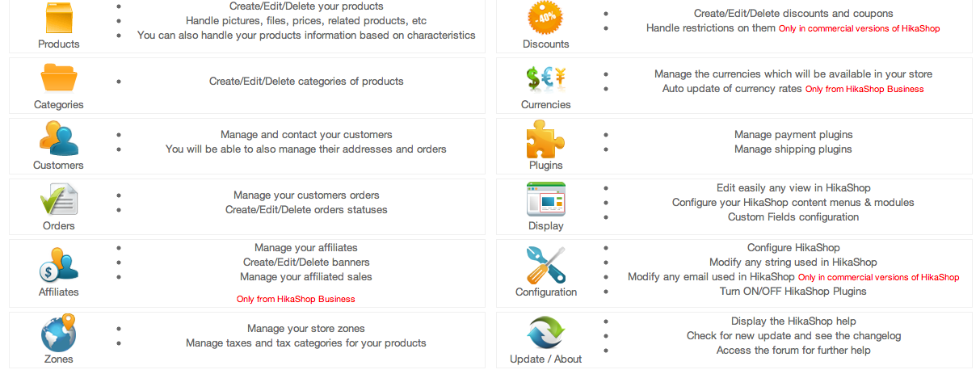Click the Plugins text label
The width and height of the screenshot is (980, 374).
click(x=546, y=166)
